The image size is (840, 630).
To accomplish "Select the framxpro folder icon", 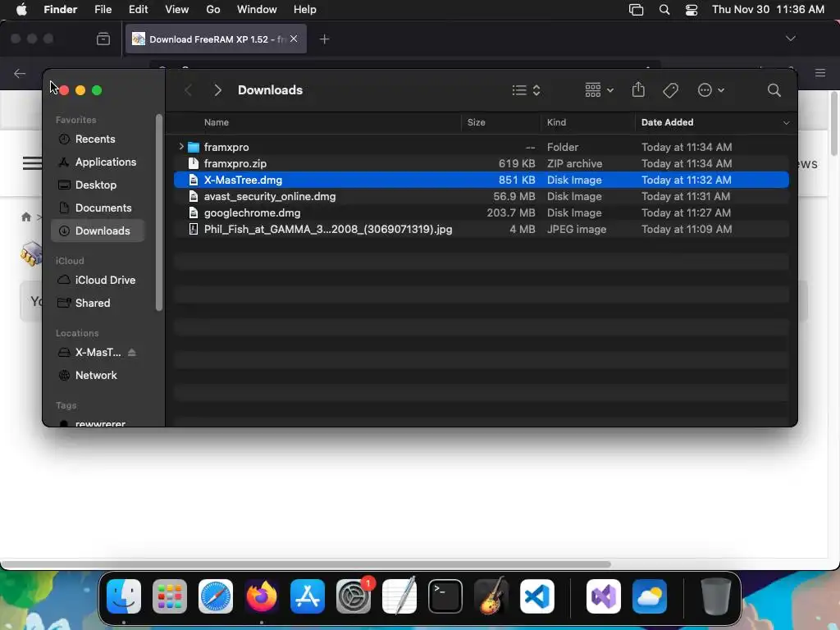I will tap(194, 147).
